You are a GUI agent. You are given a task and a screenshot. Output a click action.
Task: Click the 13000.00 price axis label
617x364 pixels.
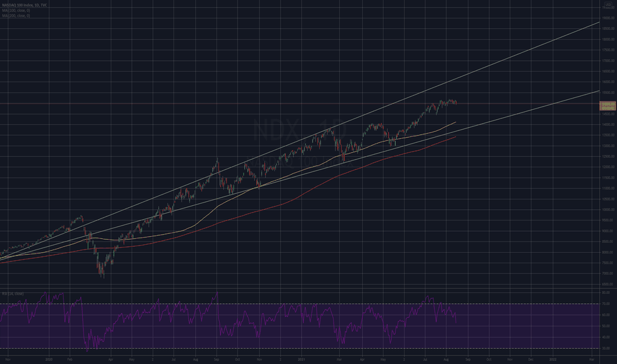(608, 146)
